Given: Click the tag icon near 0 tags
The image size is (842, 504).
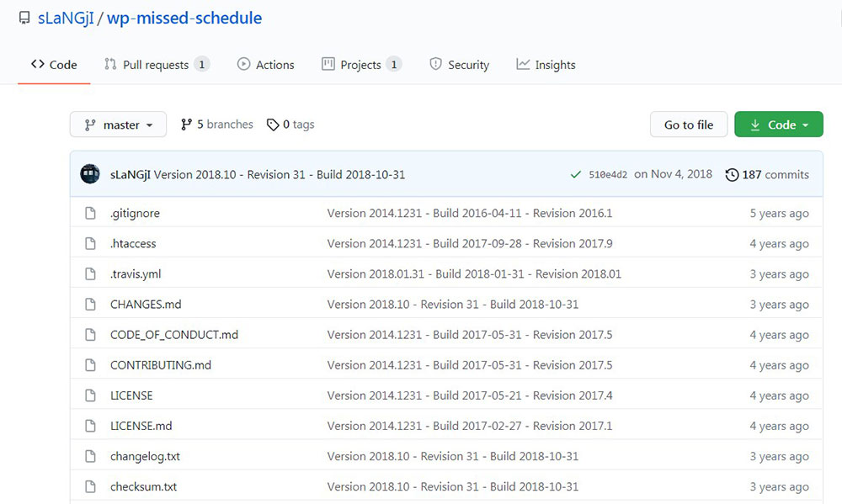Looking at the screenshot, I should coord(273,125).
